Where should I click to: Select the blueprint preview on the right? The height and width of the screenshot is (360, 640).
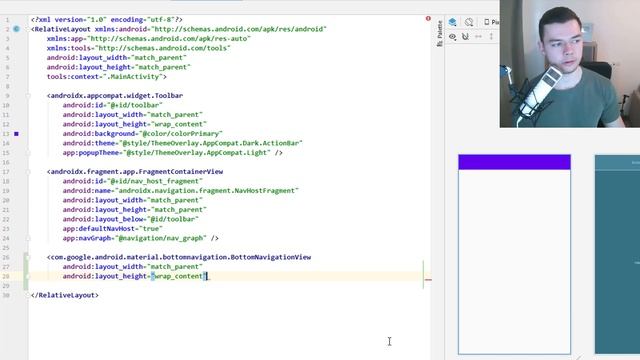pos(617,254)
